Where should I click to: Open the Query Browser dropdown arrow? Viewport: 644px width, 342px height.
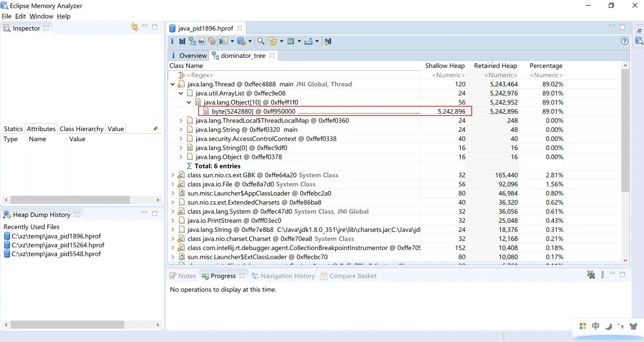pos(250,41)
